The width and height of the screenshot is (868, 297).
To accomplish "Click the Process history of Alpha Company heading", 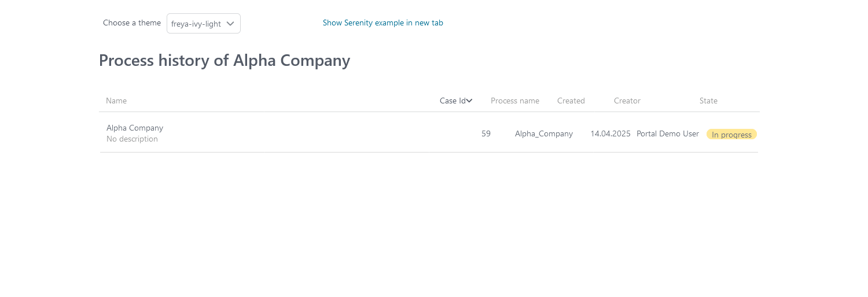I will pos(225,61).
